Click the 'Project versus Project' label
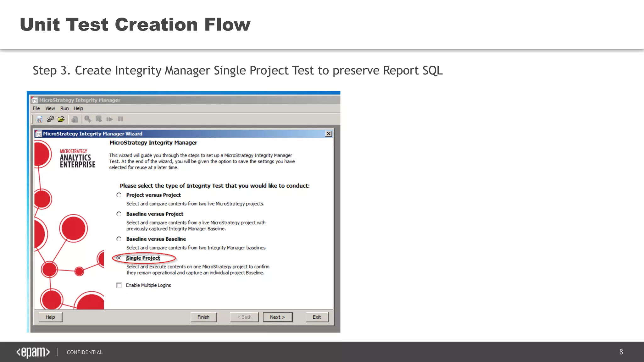644x362 pixels. tap(153, 195)
